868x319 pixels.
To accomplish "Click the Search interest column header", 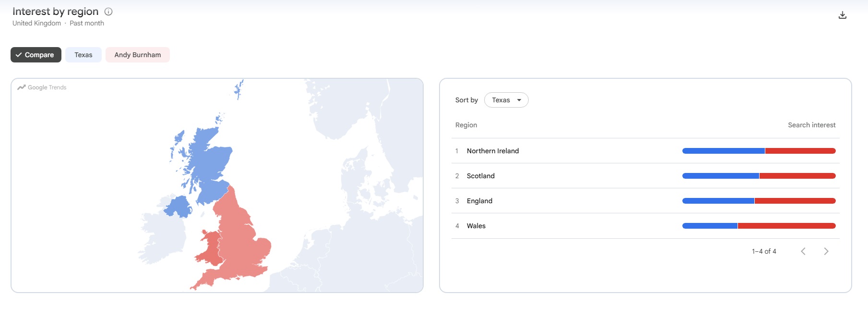I will [x=811, y=125].
